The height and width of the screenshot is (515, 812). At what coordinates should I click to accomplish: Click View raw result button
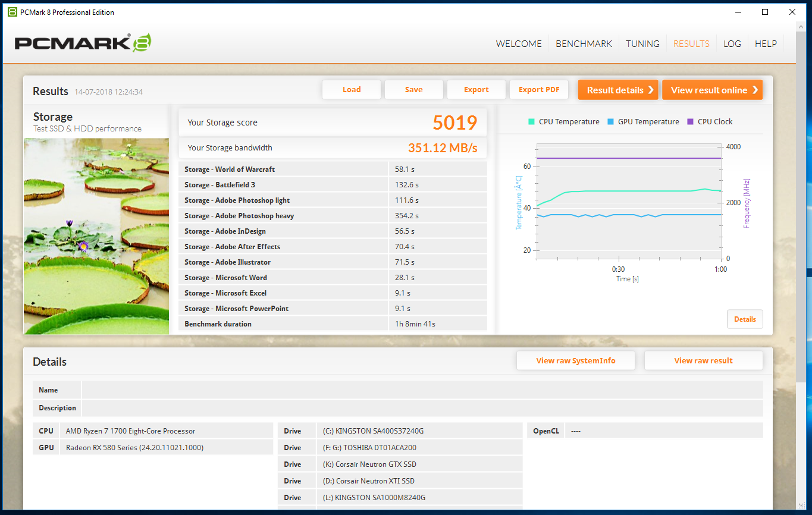pyautogui.click(x=703, y=360)
